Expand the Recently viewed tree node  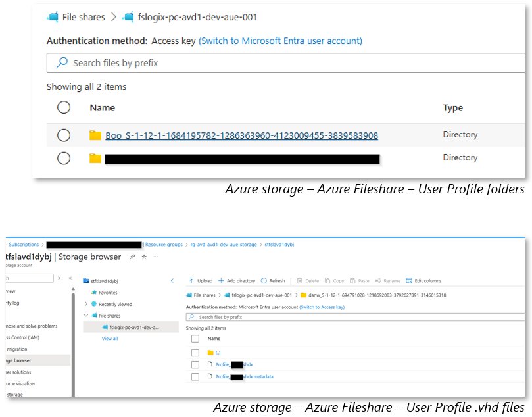85,304
